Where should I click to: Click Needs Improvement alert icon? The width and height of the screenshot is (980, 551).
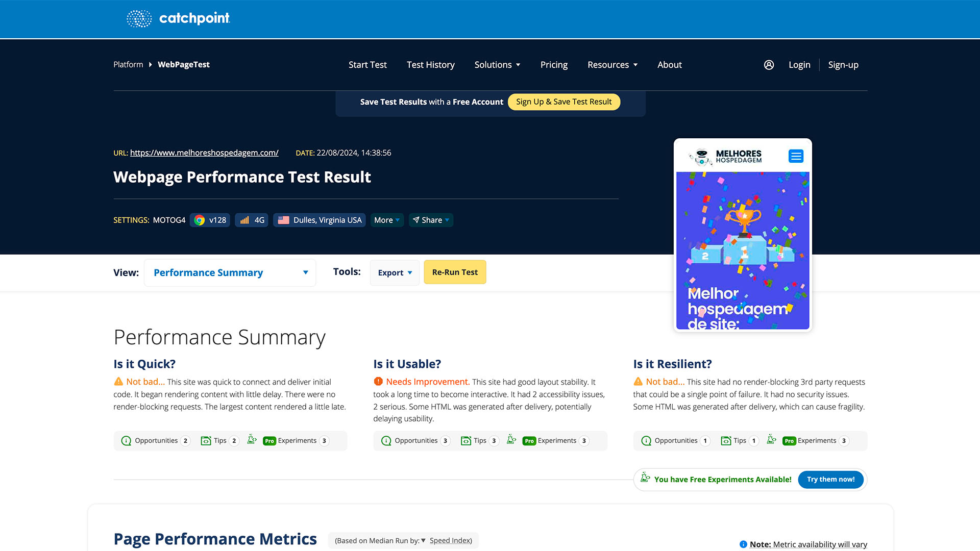[x=378, y=382]
